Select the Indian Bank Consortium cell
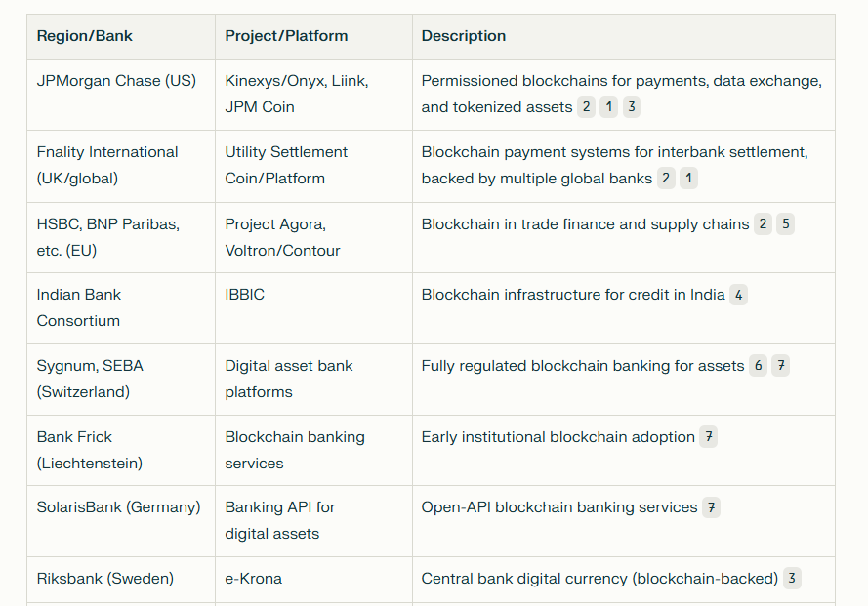The width and height of the screenshot is (868, 606). pos(121,308)
